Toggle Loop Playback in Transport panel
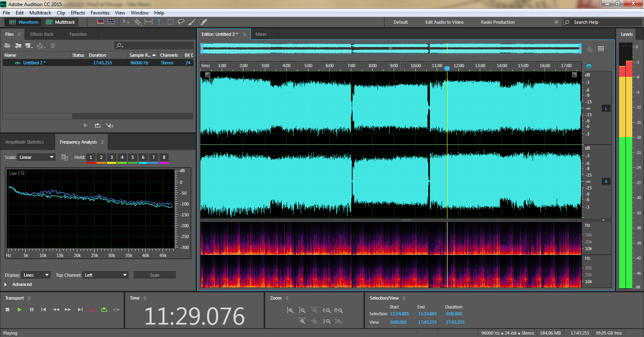The height and width of the screenshot is (337, 644). 104,310
